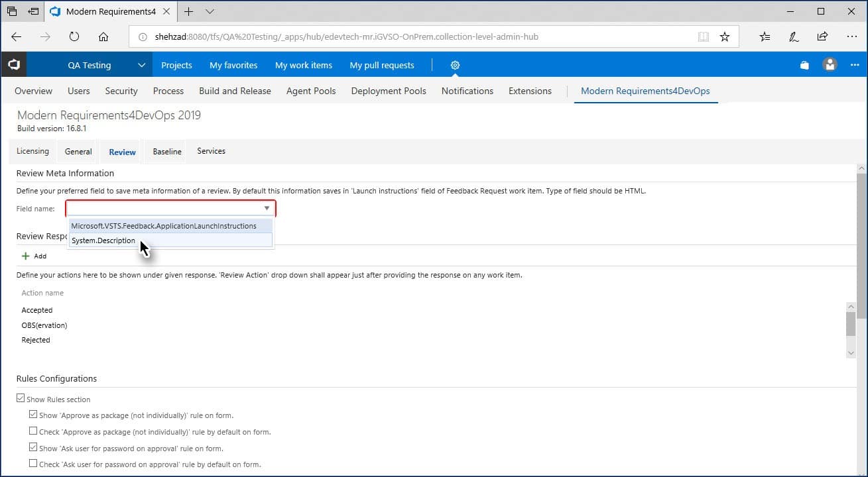This screenshot has height=477, width=868.
Task: Open the user profile avatar icon
Action: (x=830, y=65)
